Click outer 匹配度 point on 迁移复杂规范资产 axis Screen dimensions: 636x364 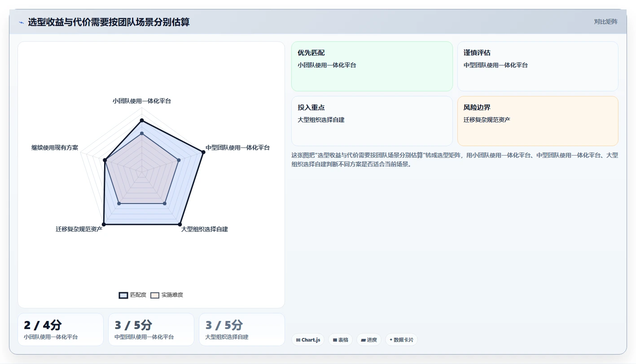[x=104, y=224]
